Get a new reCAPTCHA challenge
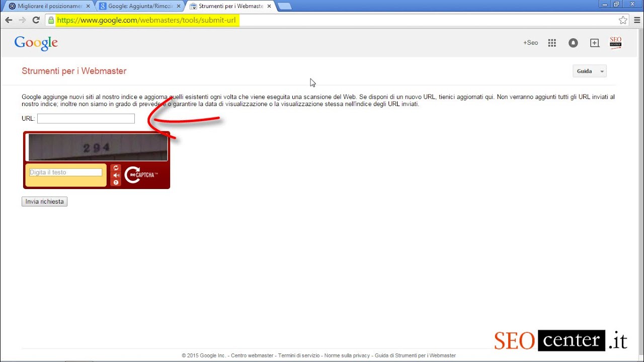Screen dimensions: 644x362 (x=116, y=168)
